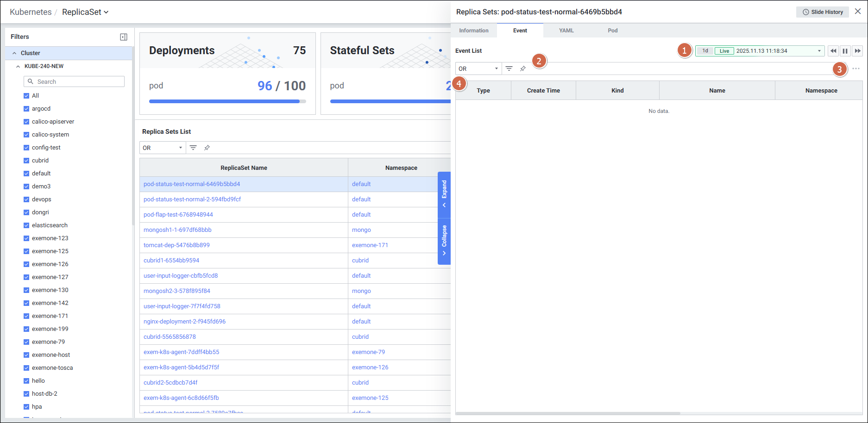Open the OR dropdown in Event List

[x=478, y=68]
